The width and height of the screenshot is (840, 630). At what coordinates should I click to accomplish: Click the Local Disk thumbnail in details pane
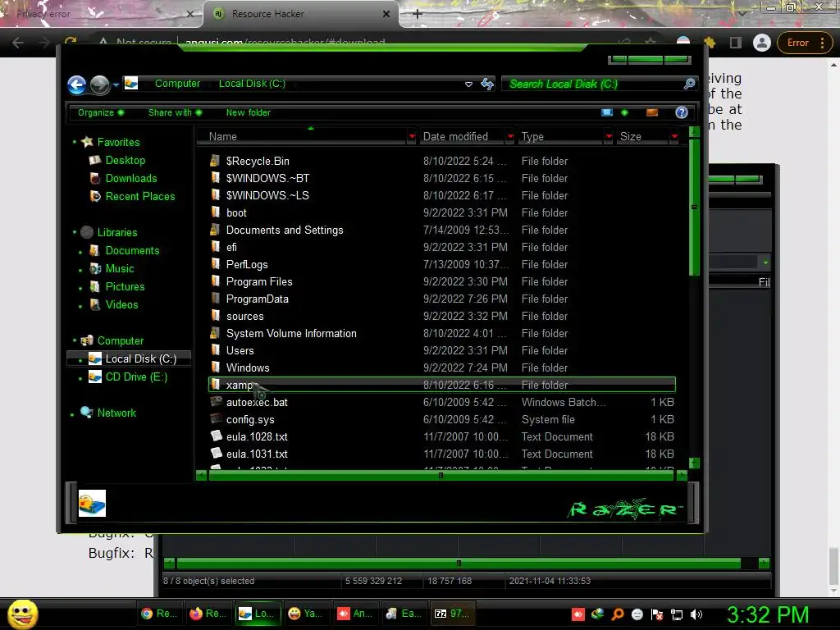[92, 503]
